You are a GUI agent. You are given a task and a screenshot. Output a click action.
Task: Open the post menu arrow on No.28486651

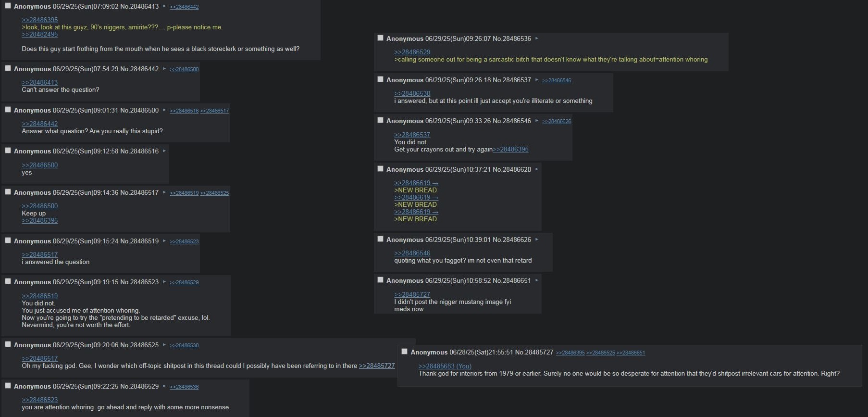[537, 280]
